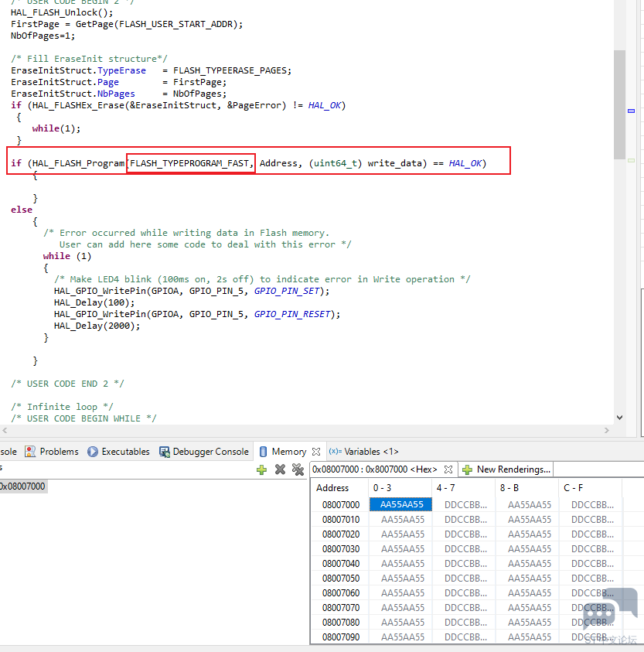Click FLASH_TYPEPROGRAM_FAST in the code
This screenshot has height=652, width=644.
[189, 163]
